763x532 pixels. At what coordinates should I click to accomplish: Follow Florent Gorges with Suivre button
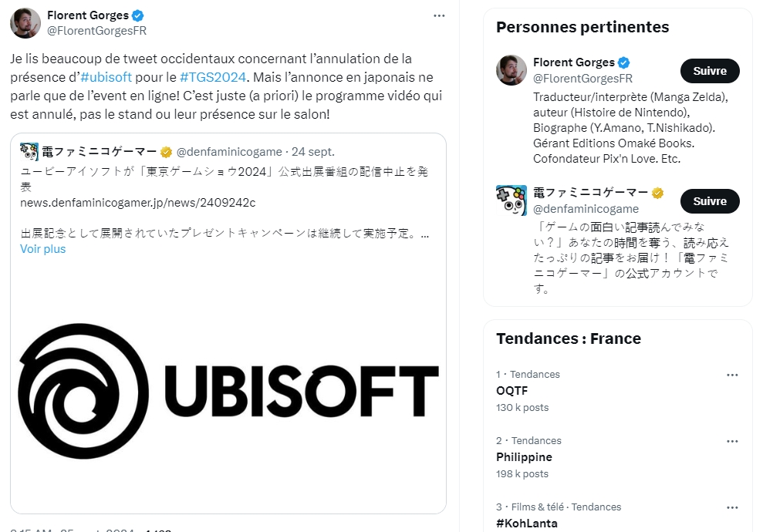(710, 71)
